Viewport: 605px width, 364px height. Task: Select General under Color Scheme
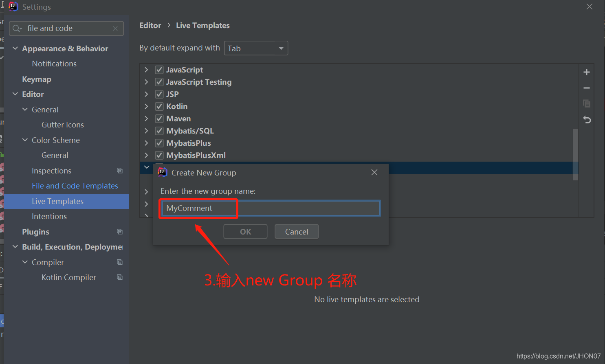point(55,155)
